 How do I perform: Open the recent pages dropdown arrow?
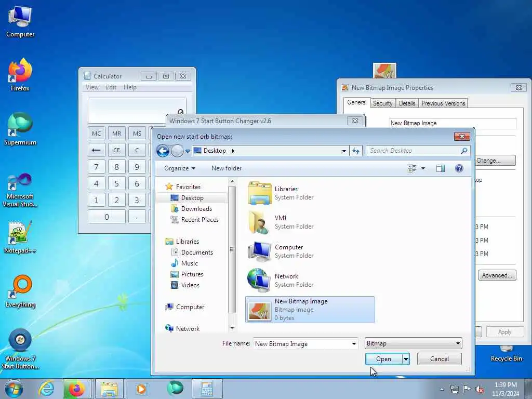pyautogui.click(x=188, y=151)
